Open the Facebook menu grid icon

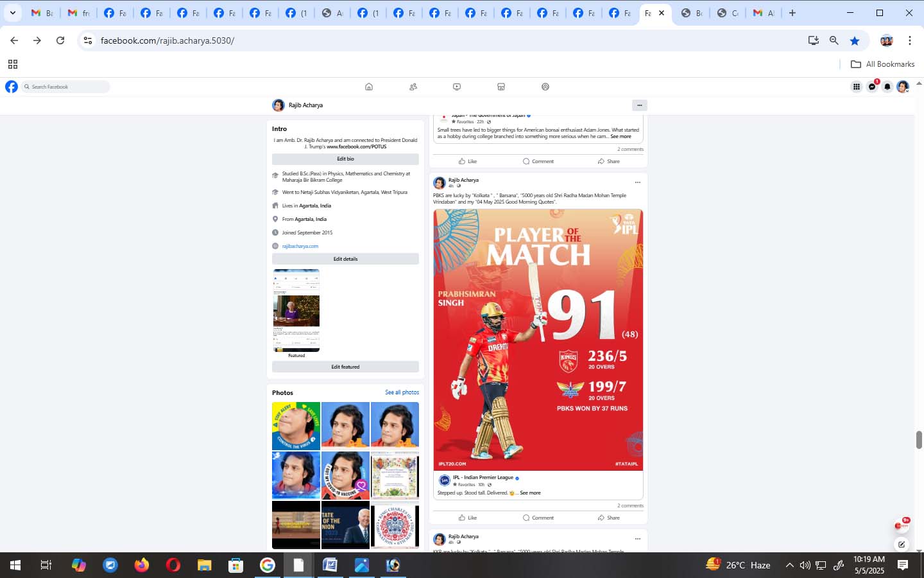[857, 87]
